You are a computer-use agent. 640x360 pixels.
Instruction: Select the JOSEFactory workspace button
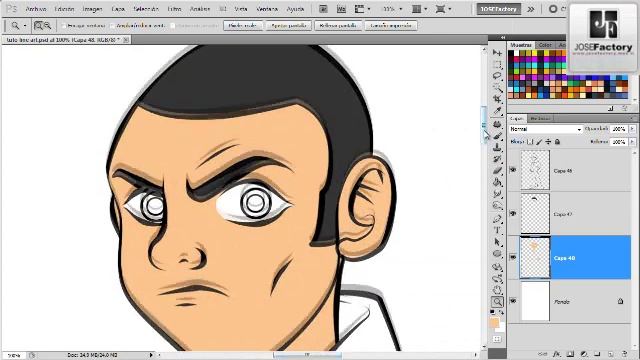(x=499, y=9)
